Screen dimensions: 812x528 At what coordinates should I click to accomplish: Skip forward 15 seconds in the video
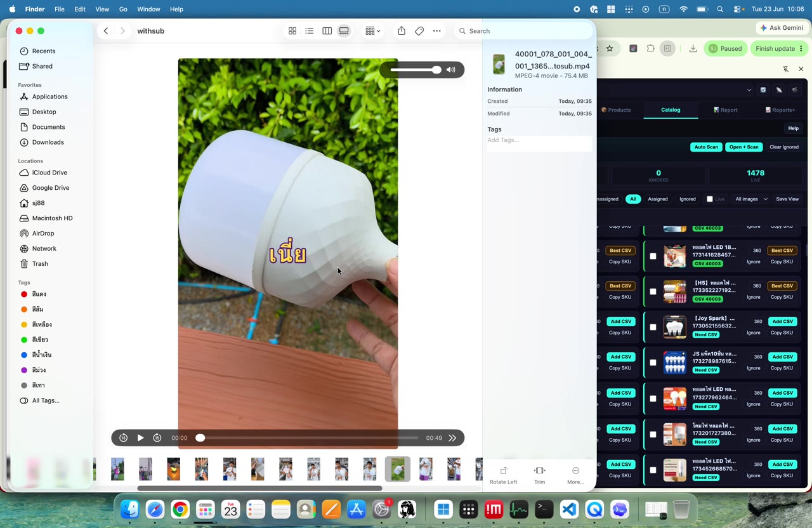click(x=157, y=438)
